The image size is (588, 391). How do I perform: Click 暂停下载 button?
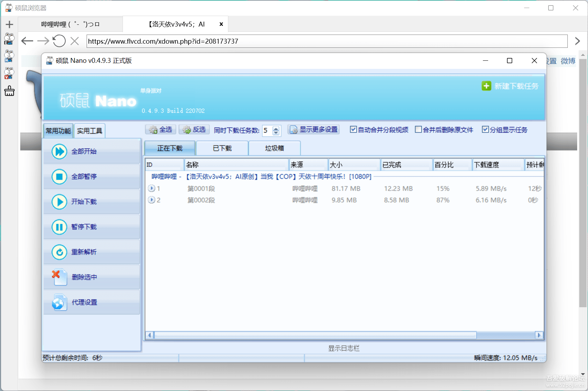(92, 227)
